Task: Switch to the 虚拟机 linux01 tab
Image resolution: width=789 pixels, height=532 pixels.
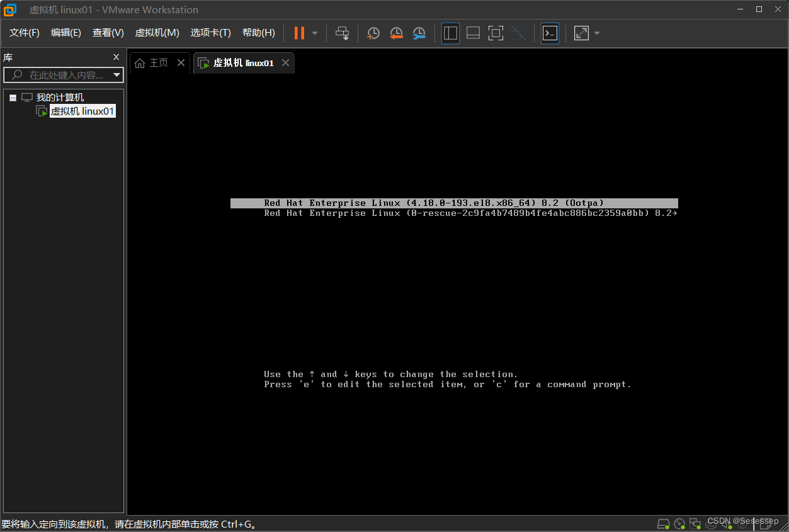Action: 243,63
